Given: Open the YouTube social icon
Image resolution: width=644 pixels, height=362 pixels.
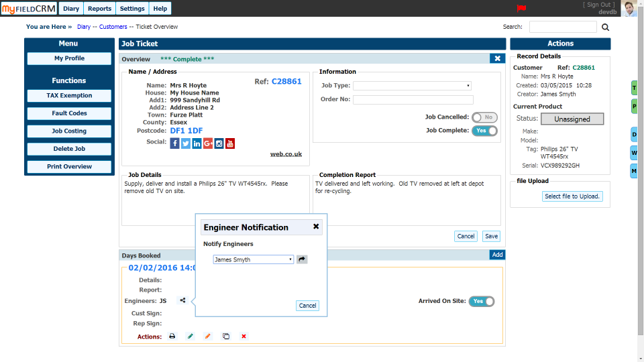Looking at the screenshot, I should coord(230,143).
